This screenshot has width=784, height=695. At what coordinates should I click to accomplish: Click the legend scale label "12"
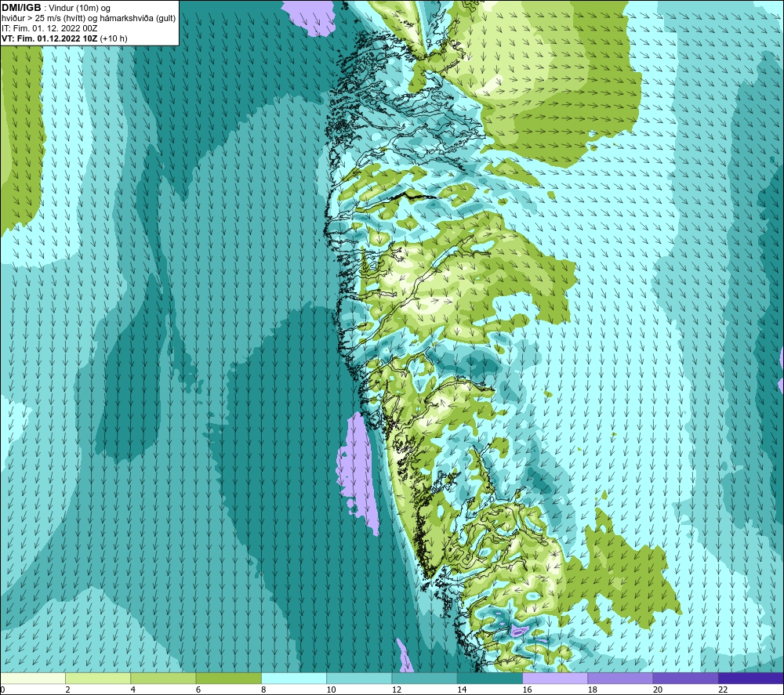tap(397, 690)
